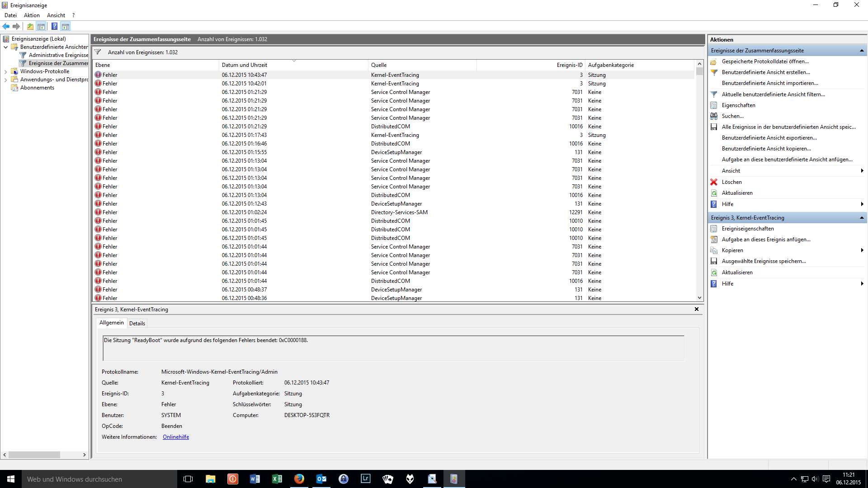Collapse Ereignisse der Zusammenfassungsseite actions section
Screen dimensions: 868x488
(x=862, y=51)
